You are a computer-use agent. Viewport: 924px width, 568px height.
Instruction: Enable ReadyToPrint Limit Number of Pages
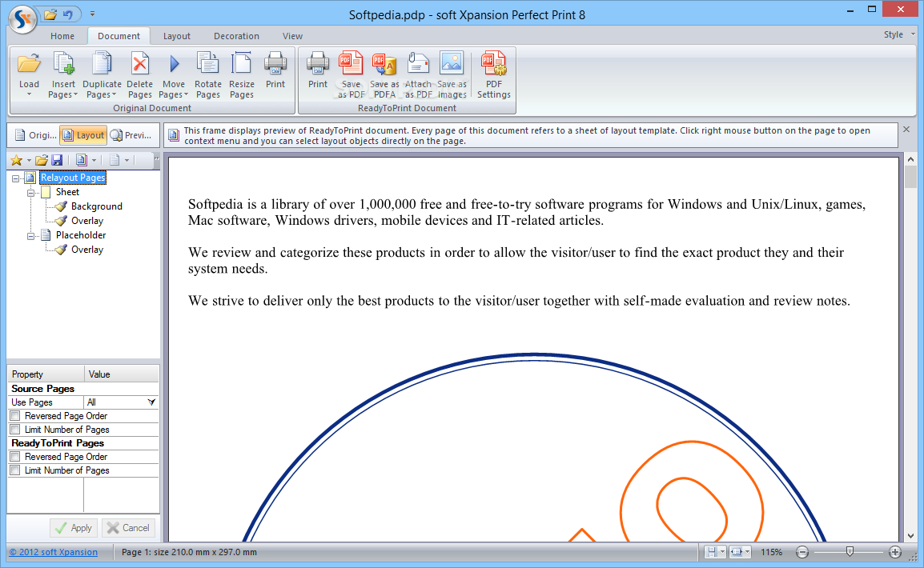point(15,470)
